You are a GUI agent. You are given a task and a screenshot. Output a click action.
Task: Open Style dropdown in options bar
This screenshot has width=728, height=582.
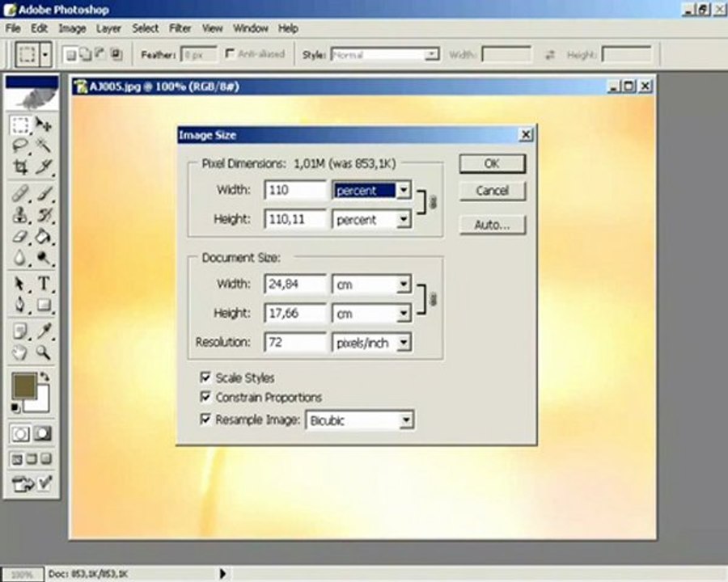click(431, 54)
